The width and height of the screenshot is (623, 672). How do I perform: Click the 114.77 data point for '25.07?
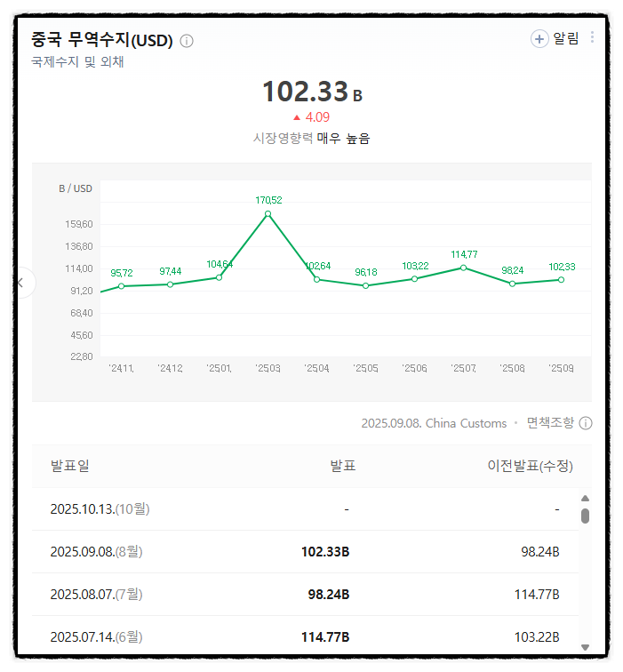coord(463,268)
